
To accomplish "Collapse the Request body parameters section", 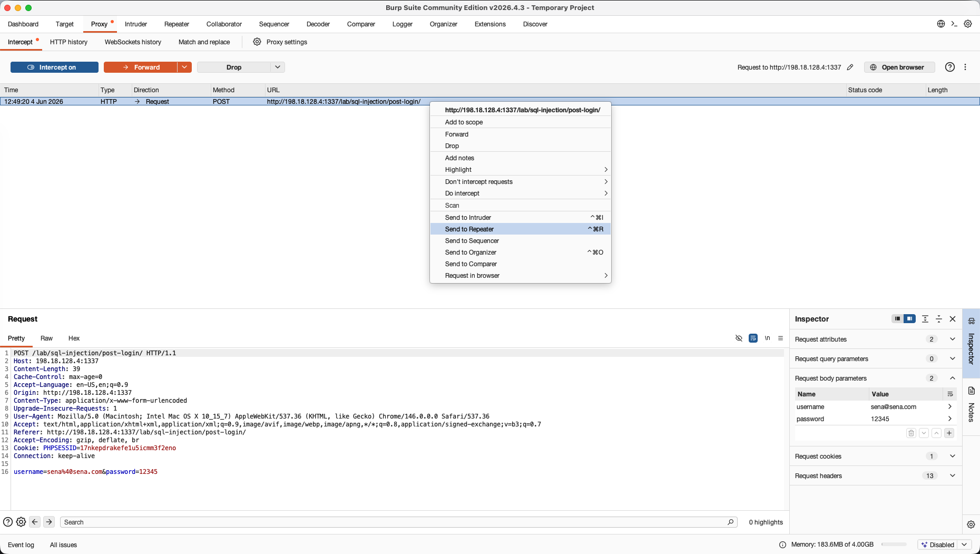I will [952, 378].
